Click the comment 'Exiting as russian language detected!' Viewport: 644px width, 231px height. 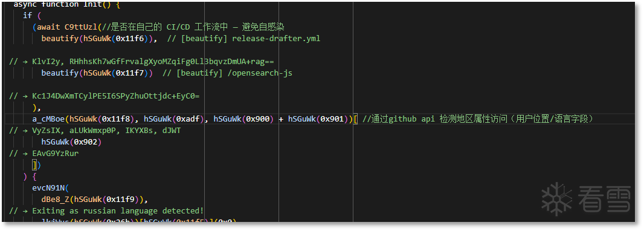tap(118, 211)
